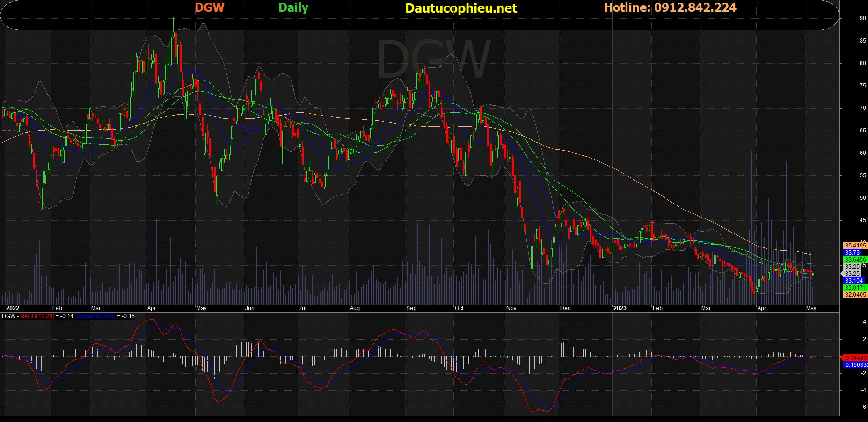Click the blue 33.73 price tag
The image size is (868, 422).
(852, 253)
